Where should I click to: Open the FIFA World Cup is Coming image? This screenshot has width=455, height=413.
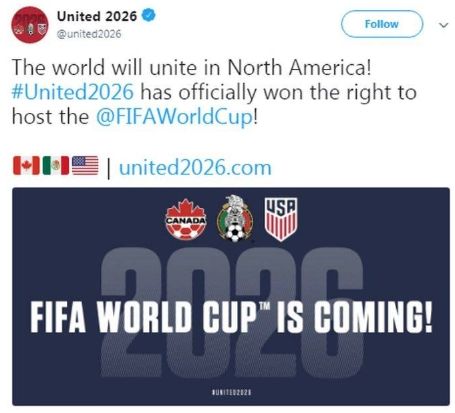231,296
